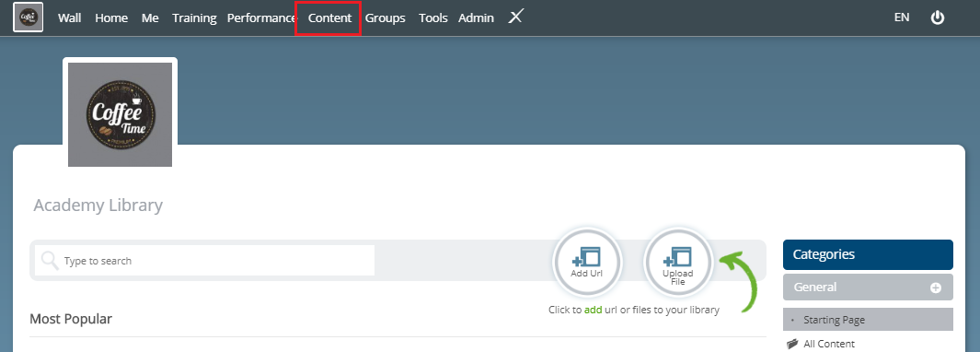The image size is (980, 352).
Task: Select Starting Page in categories
Action: click(868, 320)
